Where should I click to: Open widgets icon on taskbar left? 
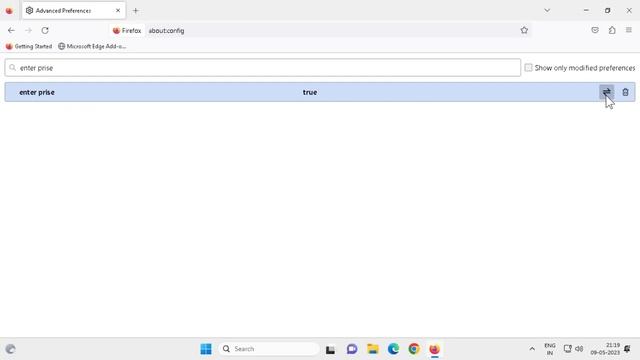[11, 349]
